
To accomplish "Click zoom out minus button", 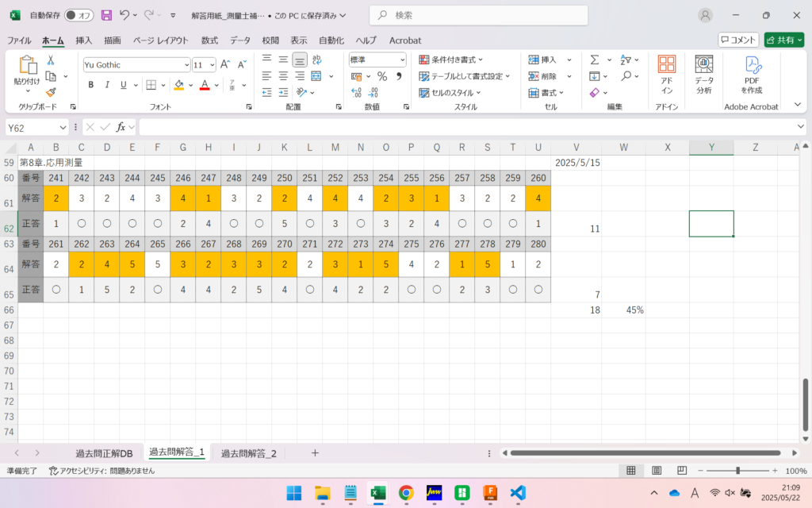I will pyautogui.click(x=700, y=471).
